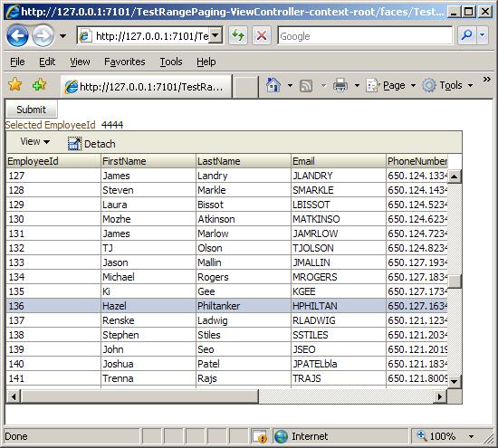Click horizontal scrollbar left arrow
This screenshot has width=498, height=448.
(x=14, y=396)
